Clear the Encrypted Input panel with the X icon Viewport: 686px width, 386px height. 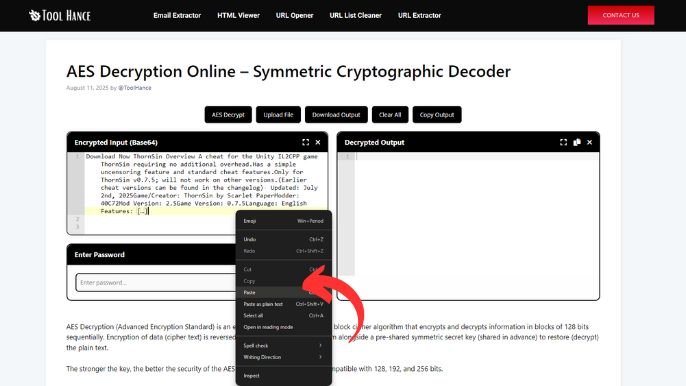pyautogui.click(x=318, y=142)
